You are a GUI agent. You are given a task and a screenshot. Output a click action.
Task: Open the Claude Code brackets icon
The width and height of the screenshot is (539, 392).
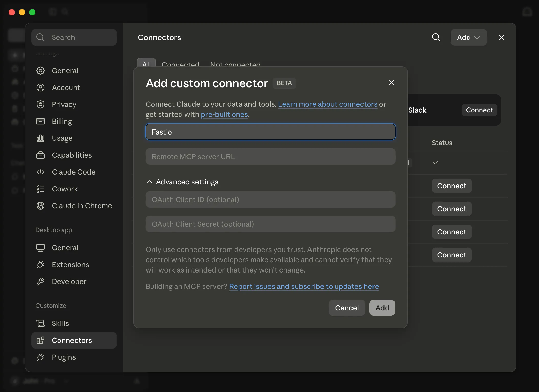[x=40, y=172]
